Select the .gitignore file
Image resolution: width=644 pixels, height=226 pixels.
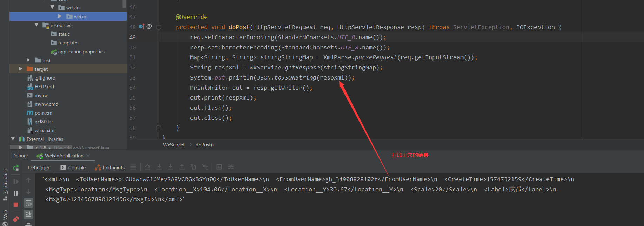pyautogui.click(x=41, y=78)
